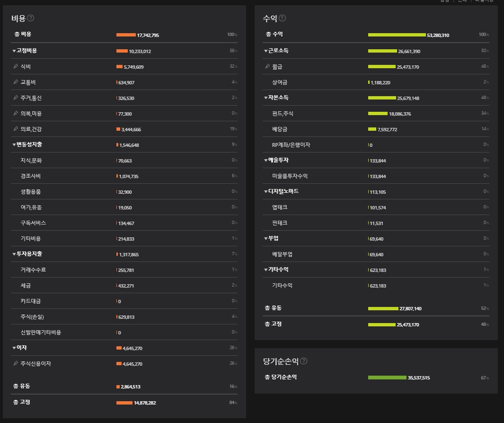Click the pin icon beside 주식신용이자
The image size is (504, 423).
click(x=16, y=363)
